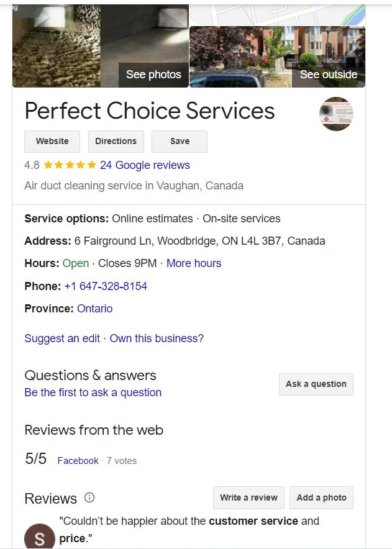
Task: Open See photos thumbnail
Action: tap(100, 46)
